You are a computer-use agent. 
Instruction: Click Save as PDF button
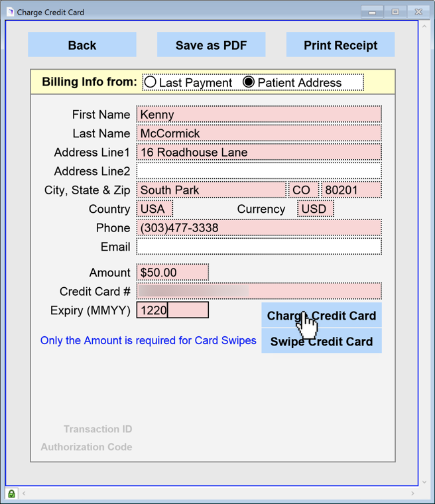211,45
